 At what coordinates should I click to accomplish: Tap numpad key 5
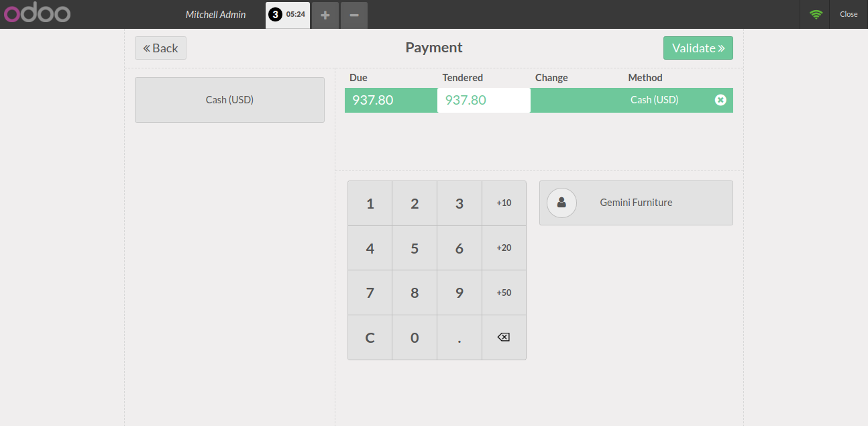(415, 248)
